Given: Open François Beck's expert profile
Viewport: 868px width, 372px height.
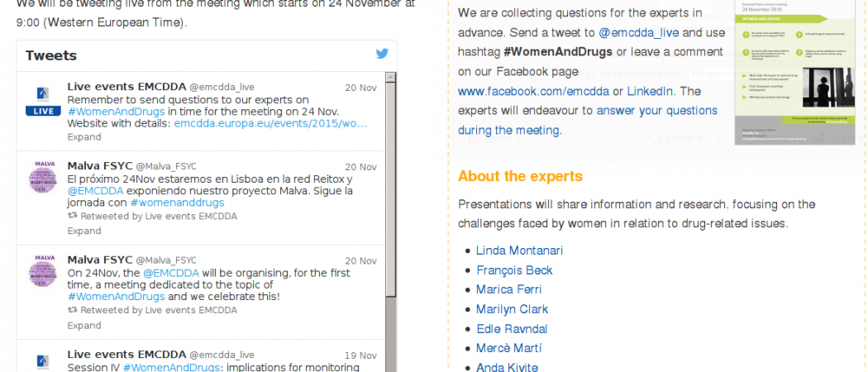Looking at the screenshot, I should click(514, 270).
